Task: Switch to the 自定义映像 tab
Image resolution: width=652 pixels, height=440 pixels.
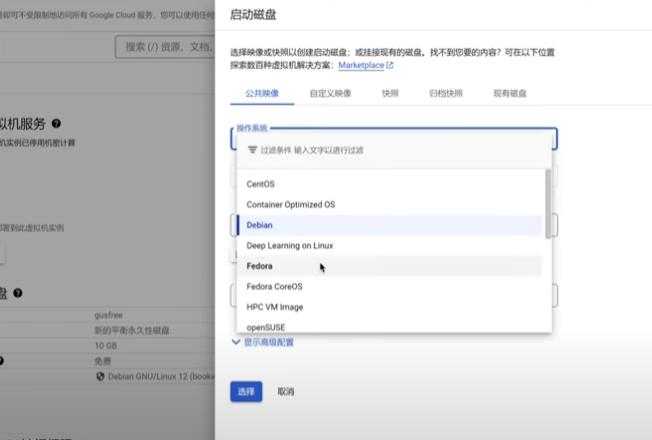Action: tap(331, 93)
